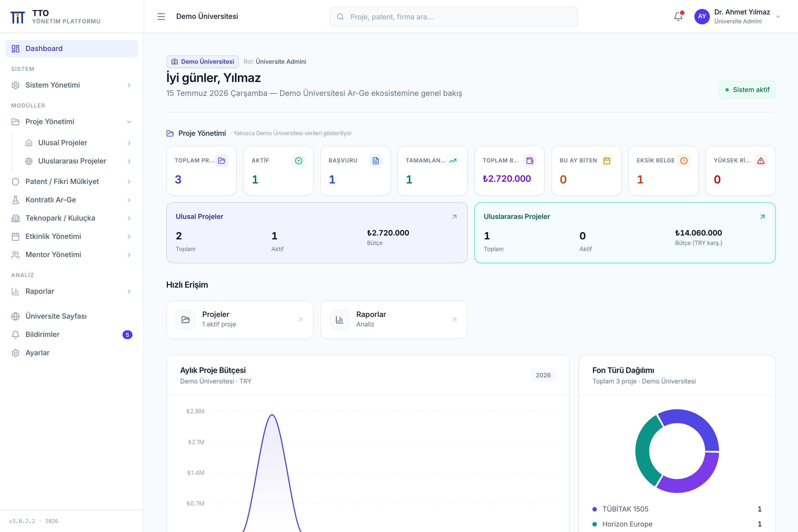Open Ulusal Projeler card arrow
The width and height of the screenshot is (798, 532).
(x=454, y=216)
